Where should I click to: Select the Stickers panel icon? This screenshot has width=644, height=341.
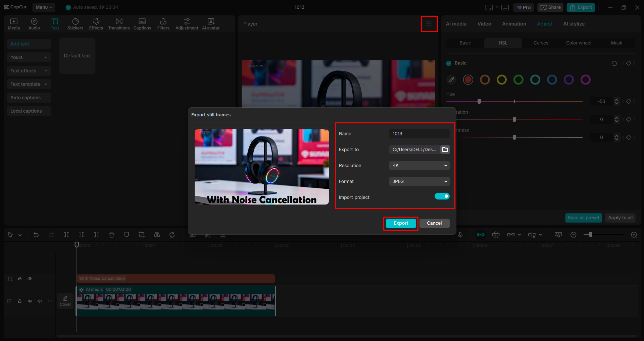[x=75, y=23]
